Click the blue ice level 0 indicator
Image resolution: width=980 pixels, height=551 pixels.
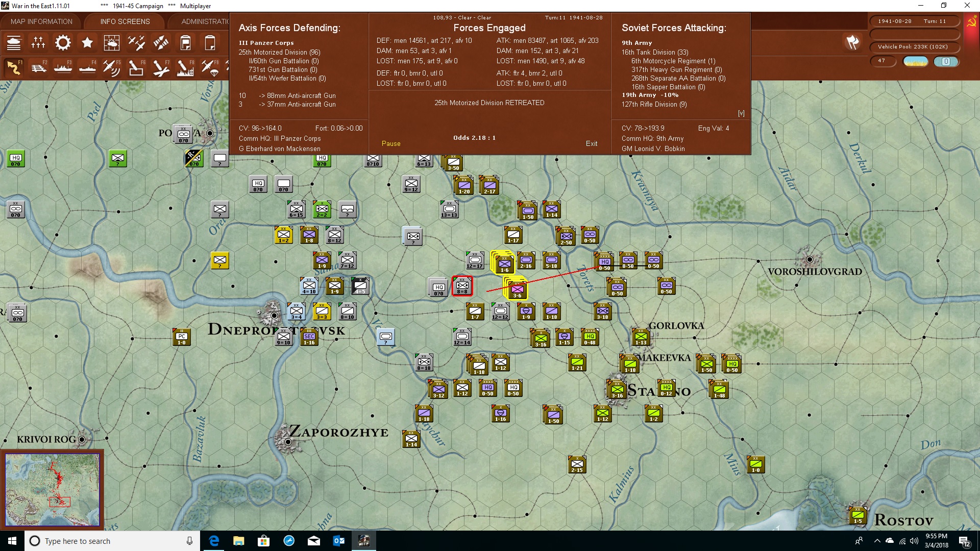point(946,61)
